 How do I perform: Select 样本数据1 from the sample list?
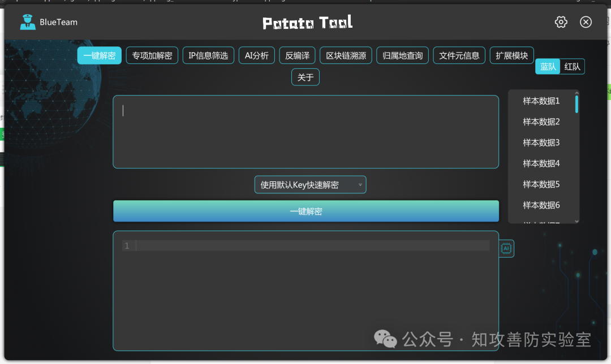[541, 101]
